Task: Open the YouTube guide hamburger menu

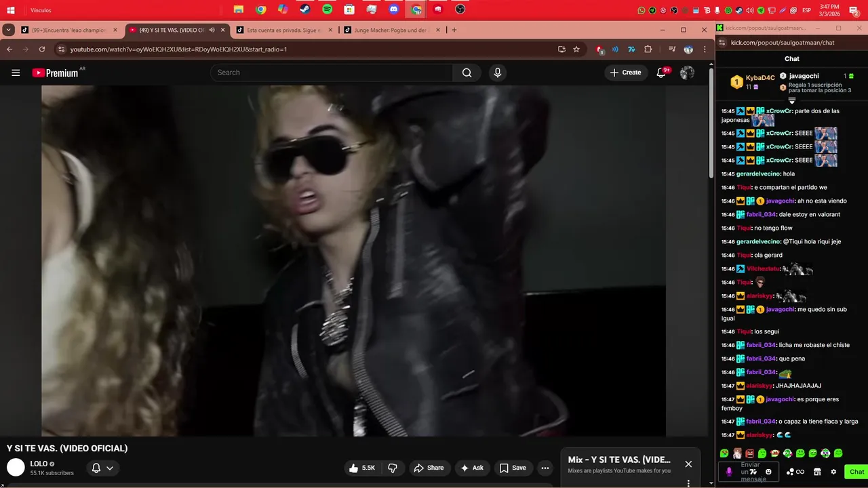Action: [x=16, y=73]
